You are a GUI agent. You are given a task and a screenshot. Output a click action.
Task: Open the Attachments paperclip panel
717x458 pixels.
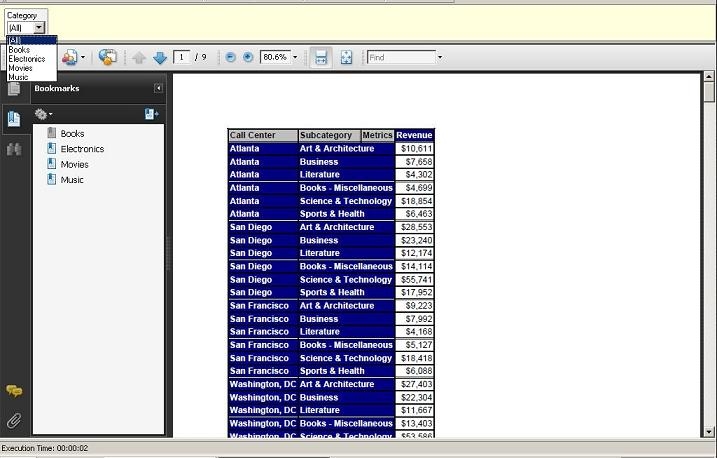[14, 420]
